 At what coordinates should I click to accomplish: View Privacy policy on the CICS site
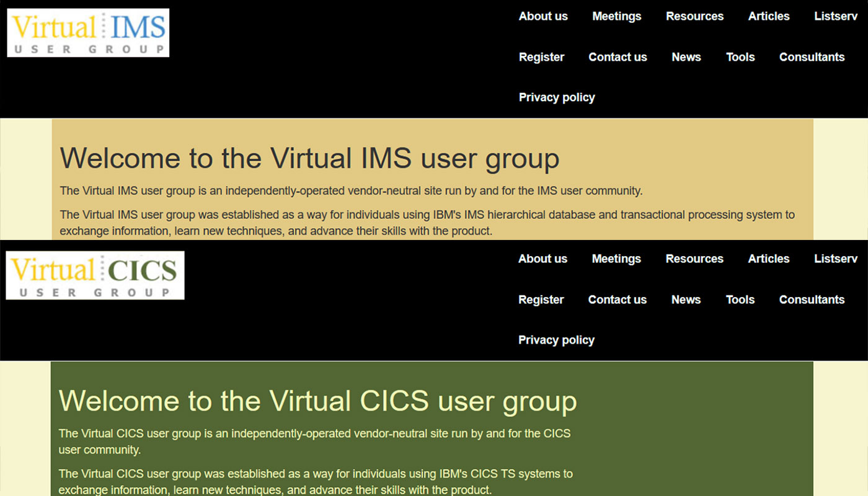pos(556,340)
